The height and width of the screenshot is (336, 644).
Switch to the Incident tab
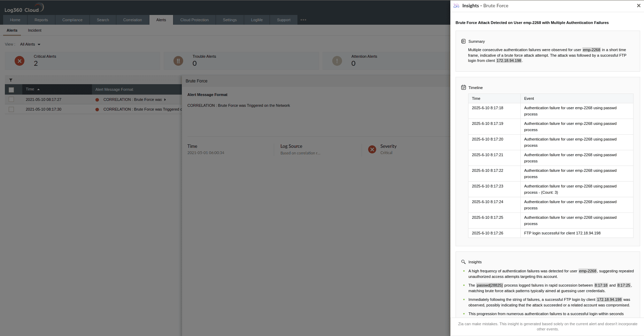[34, 30]
